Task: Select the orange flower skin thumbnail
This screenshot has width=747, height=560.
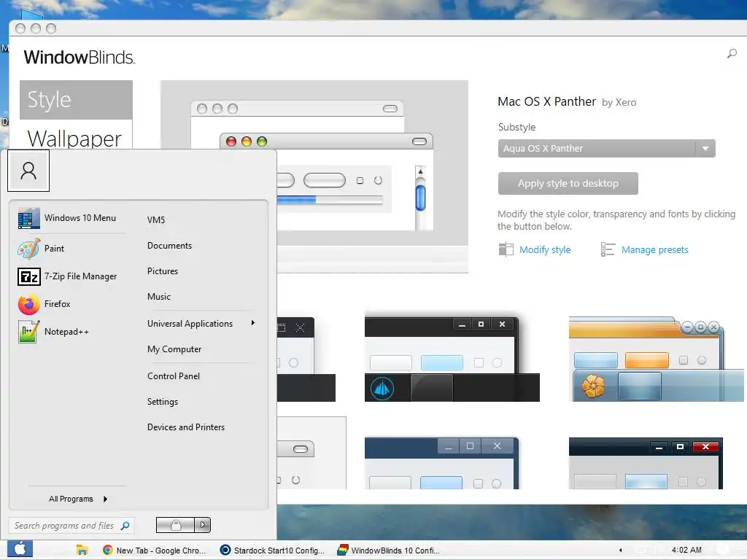Action: pyautogui.click(x=656, y=359)
